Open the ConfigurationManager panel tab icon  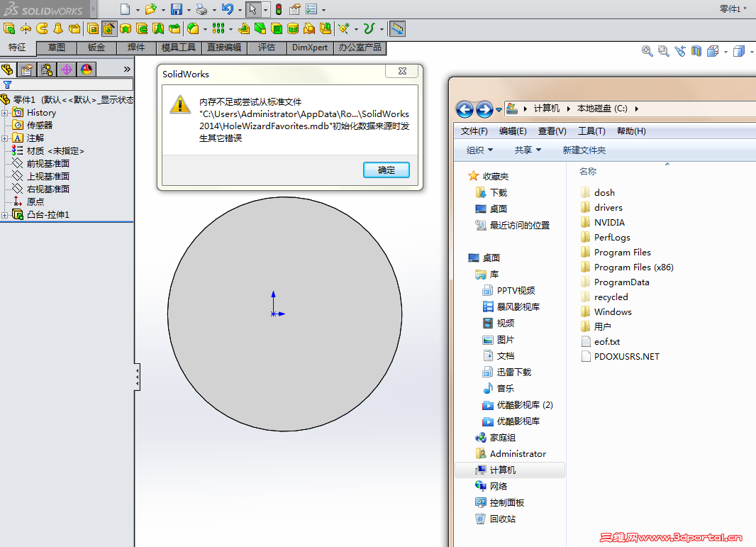(47, 70)
